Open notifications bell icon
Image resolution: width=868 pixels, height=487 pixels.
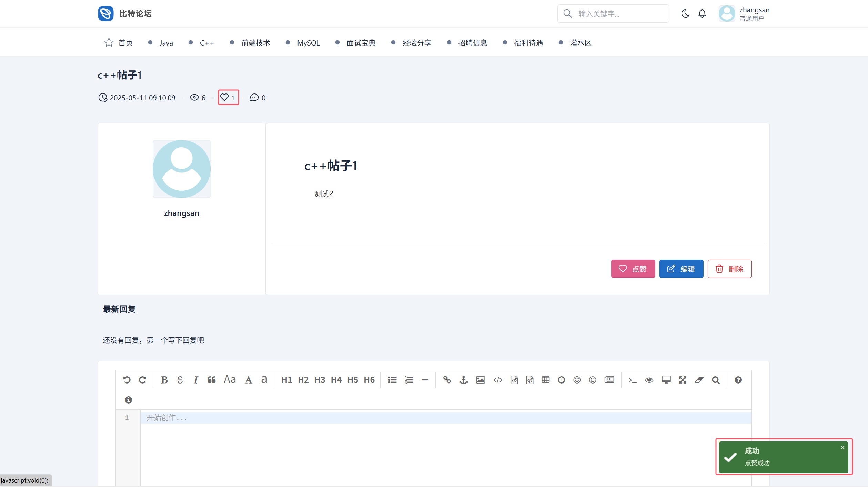click(x=702, y=13)
